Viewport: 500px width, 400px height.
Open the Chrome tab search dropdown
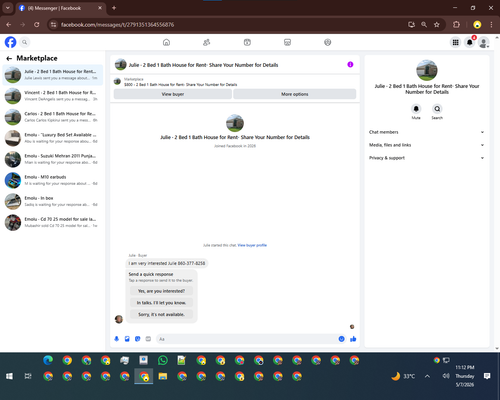(7, 8)
